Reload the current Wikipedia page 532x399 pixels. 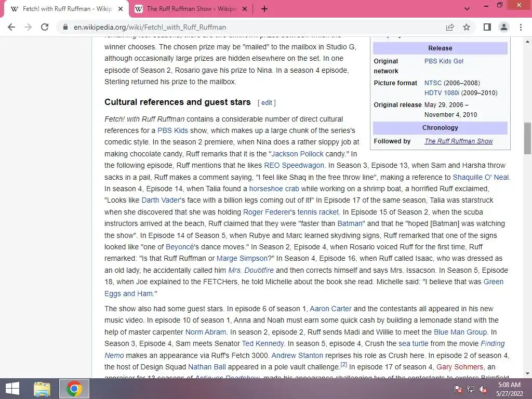pyautogui.click(x=45, y=27)
